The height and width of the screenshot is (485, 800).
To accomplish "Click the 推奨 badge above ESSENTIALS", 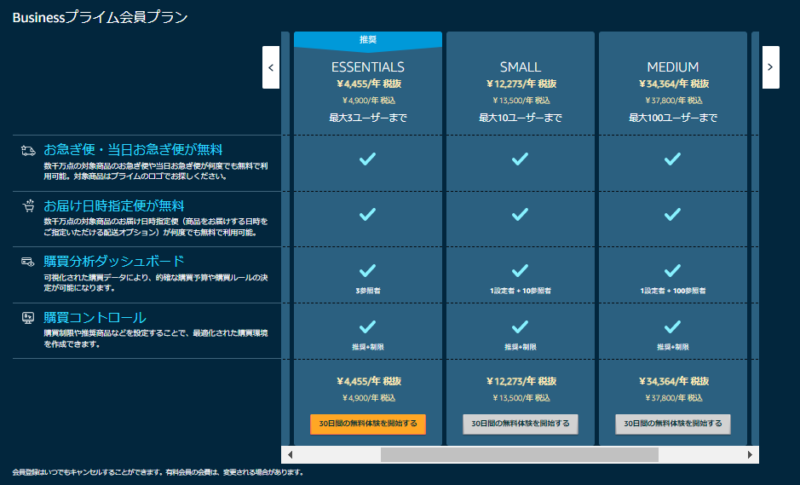I will (368, 40).
